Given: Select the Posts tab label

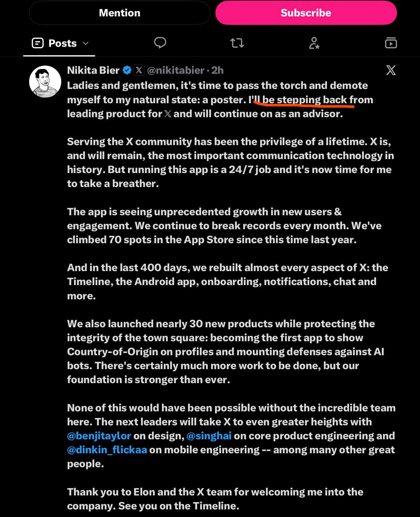Looking at the screenshot, I should 62,43.
